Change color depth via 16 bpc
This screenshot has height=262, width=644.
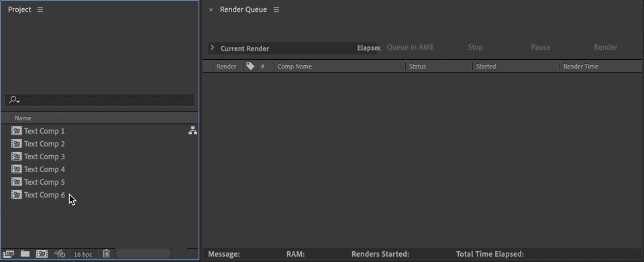83,254
